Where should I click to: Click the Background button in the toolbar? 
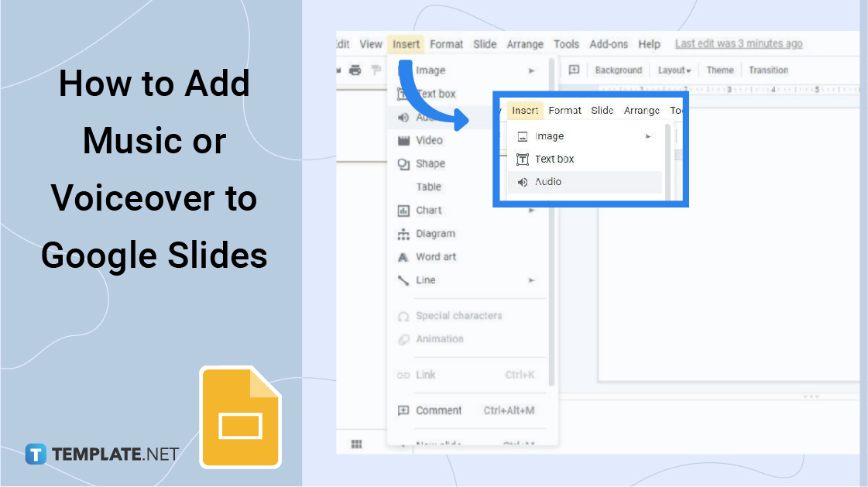619,70
